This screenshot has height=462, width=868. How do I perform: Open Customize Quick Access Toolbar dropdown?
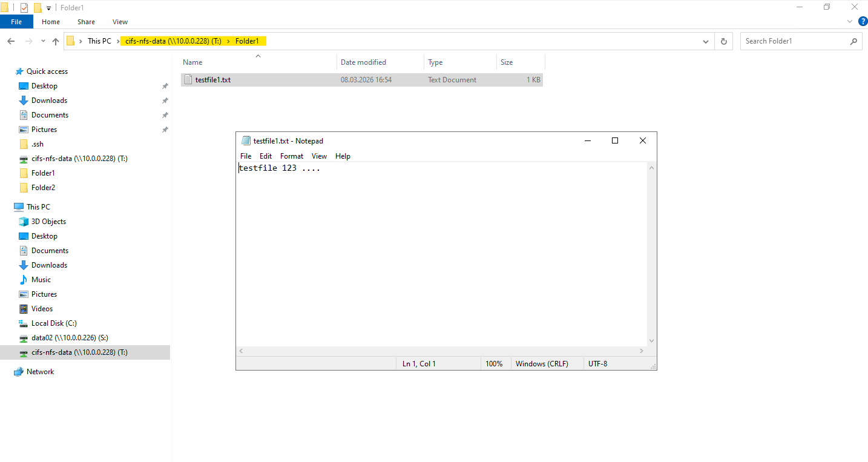click(x=48, y=8)
